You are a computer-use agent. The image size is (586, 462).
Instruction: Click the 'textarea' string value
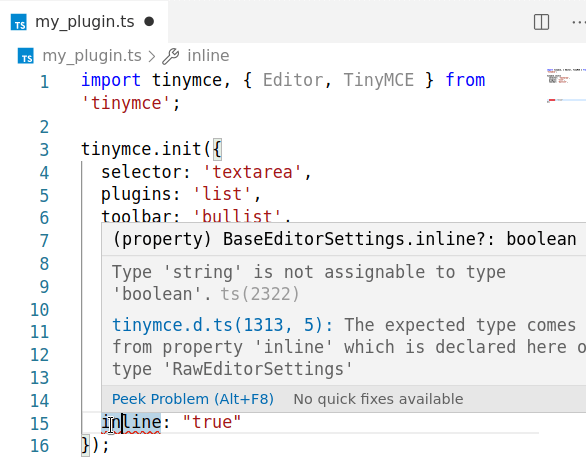point(252,172)
